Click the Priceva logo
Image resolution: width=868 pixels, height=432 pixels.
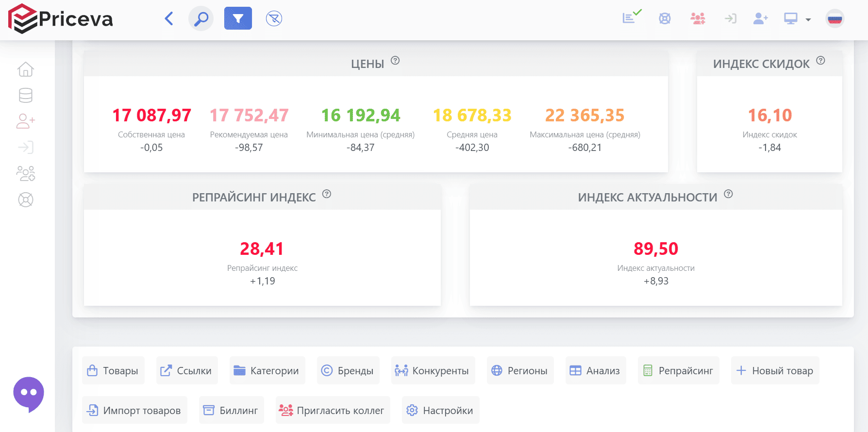pyautogui.click(x=61, y=19)
